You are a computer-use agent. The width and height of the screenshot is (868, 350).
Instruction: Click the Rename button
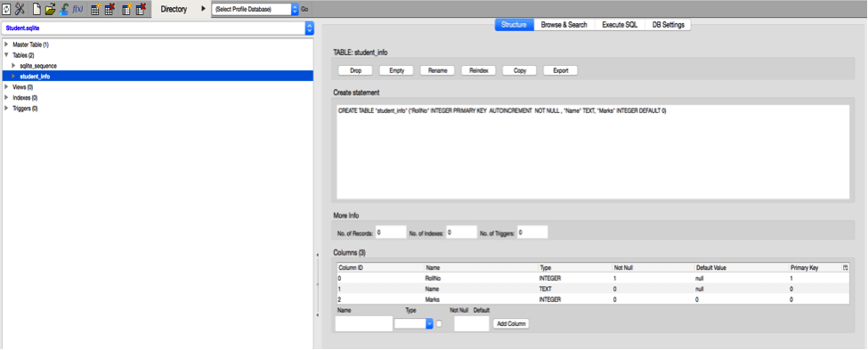coord(438,71)
